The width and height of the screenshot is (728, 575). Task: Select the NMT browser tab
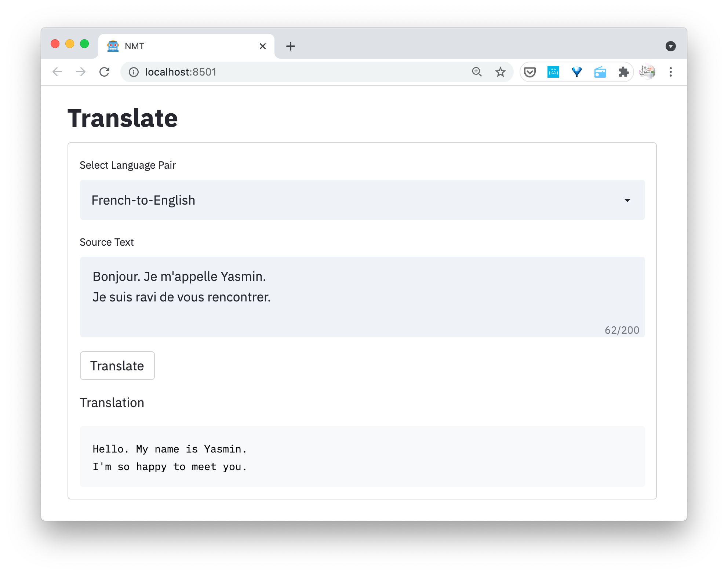click(186, 46)
